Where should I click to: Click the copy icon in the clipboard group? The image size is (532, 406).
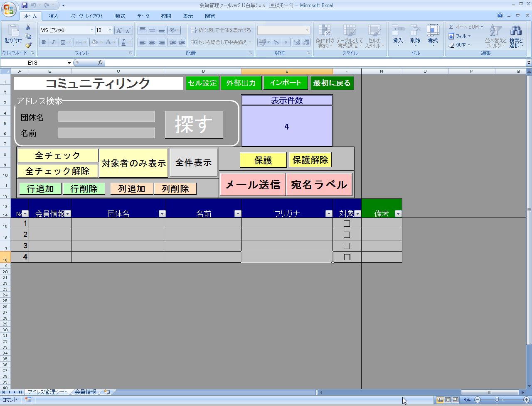click(28, 37)
